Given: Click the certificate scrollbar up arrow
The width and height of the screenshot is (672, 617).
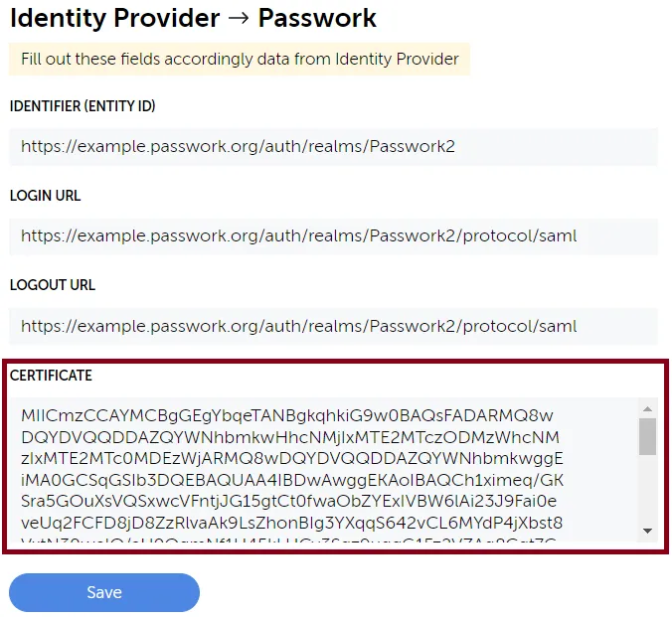Looking at the screenshot, I should tap(647, 408).
